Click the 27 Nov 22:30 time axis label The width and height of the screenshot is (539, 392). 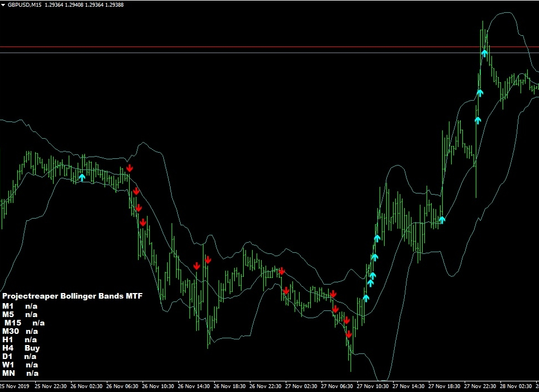[x=481, y=386]
